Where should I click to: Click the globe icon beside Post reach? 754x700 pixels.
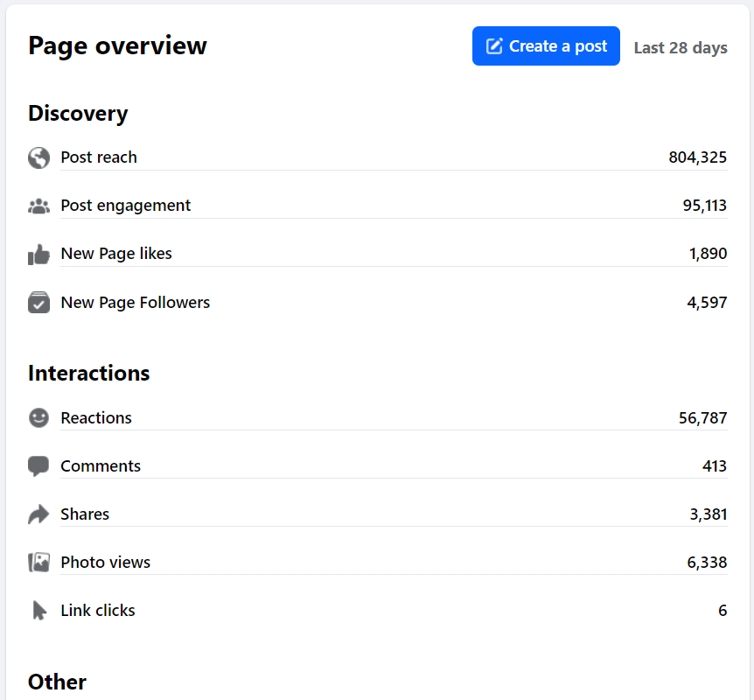point(38,157)
